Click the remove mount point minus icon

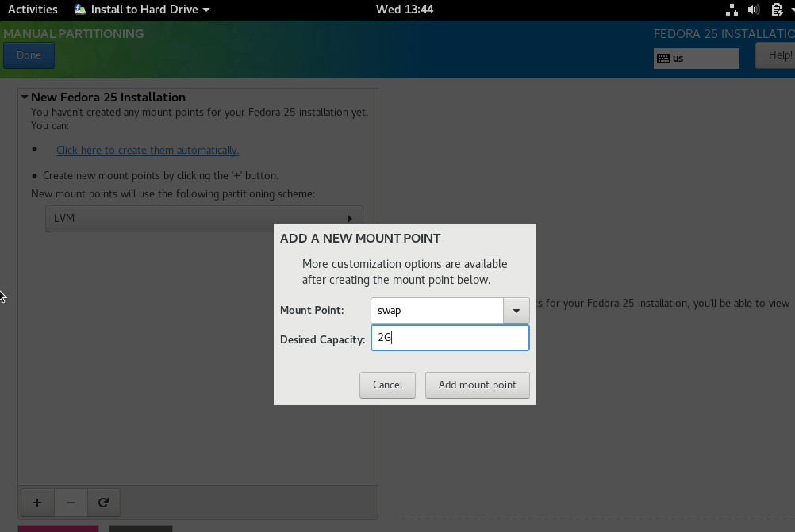click(x=71, y=502)
